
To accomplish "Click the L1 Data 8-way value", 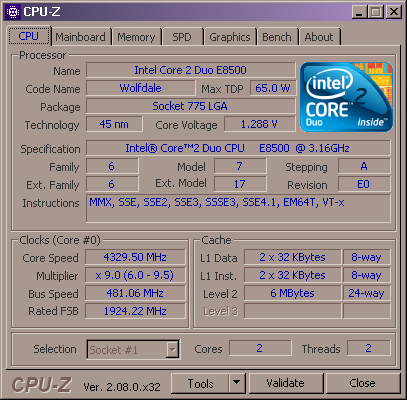I will 367,257.
